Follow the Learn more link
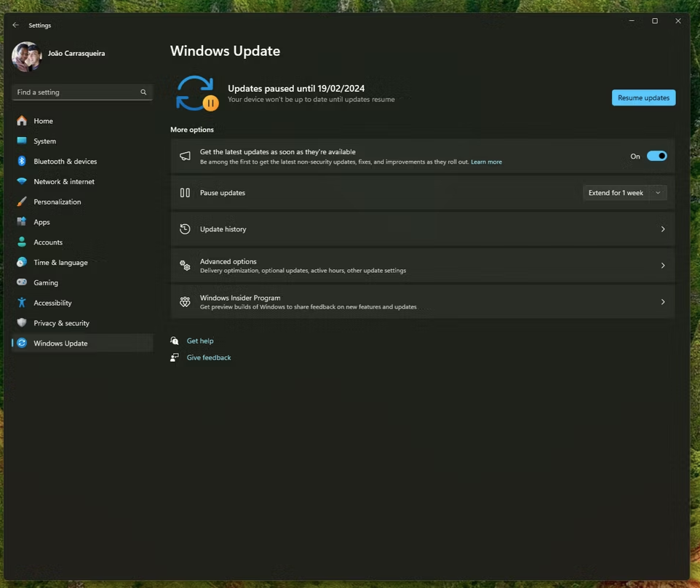Viewport: 700px width, 588px height. [486, 162]
